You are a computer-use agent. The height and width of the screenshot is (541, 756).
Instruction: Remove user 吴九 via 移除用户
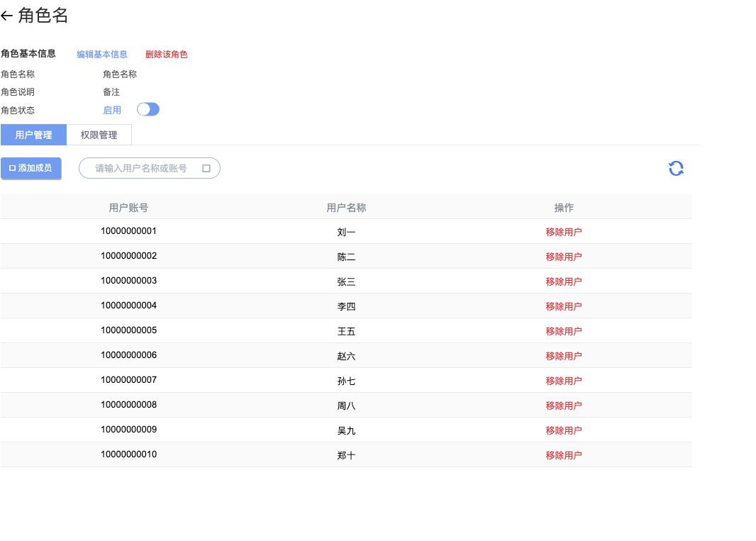(564, 430)
